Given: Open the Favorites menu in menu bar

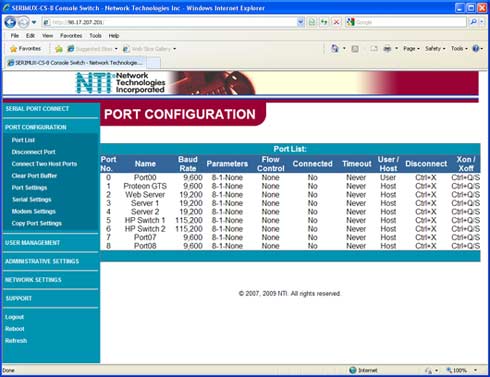Looking at the screenshot, I should (71, 36).
